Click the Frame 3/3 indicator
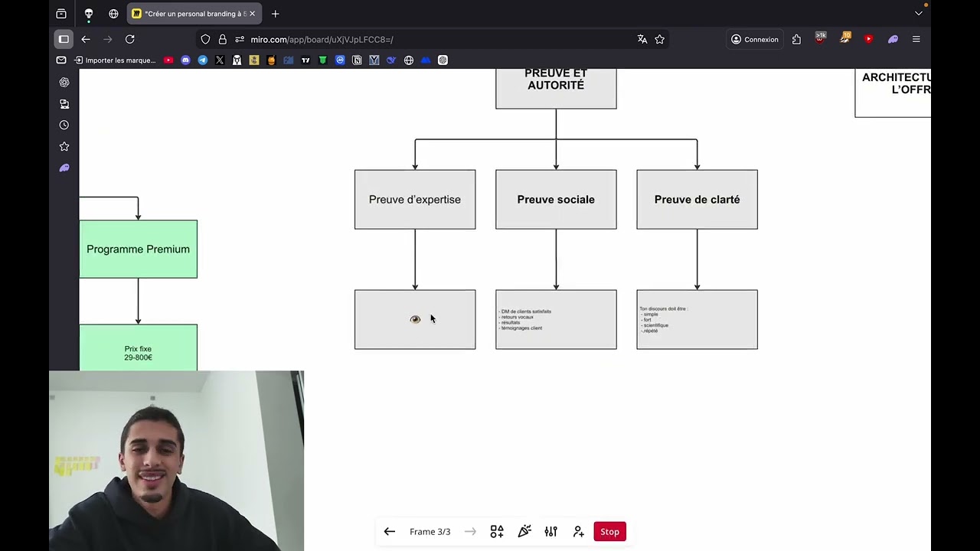980x551 pixels. 430,532
